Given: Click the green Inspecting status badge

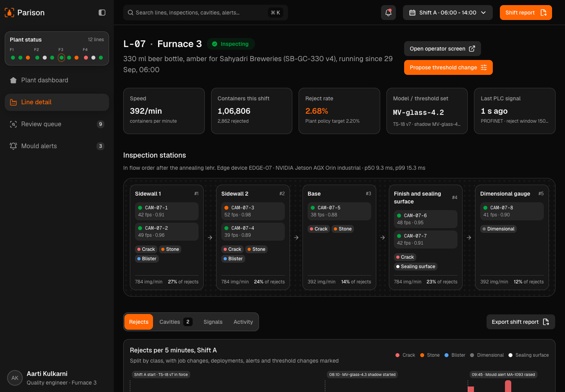Looking at the screenshot, I should point(231,44).
